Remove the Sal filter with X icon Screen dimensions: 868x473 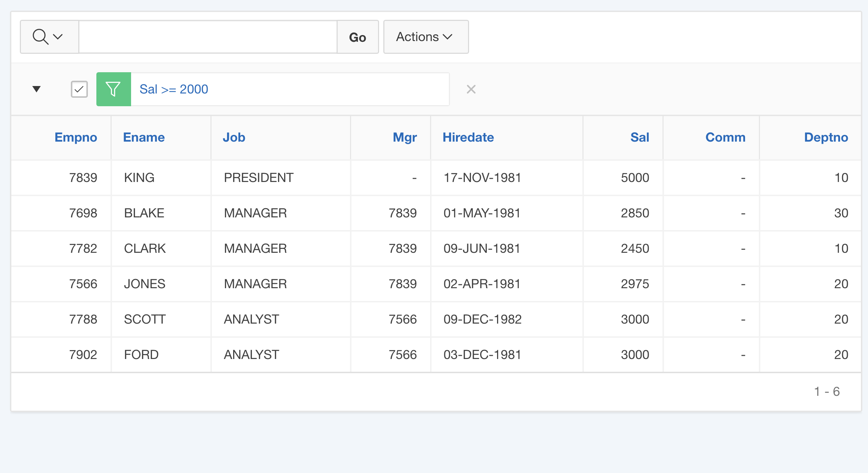point(471,89)
